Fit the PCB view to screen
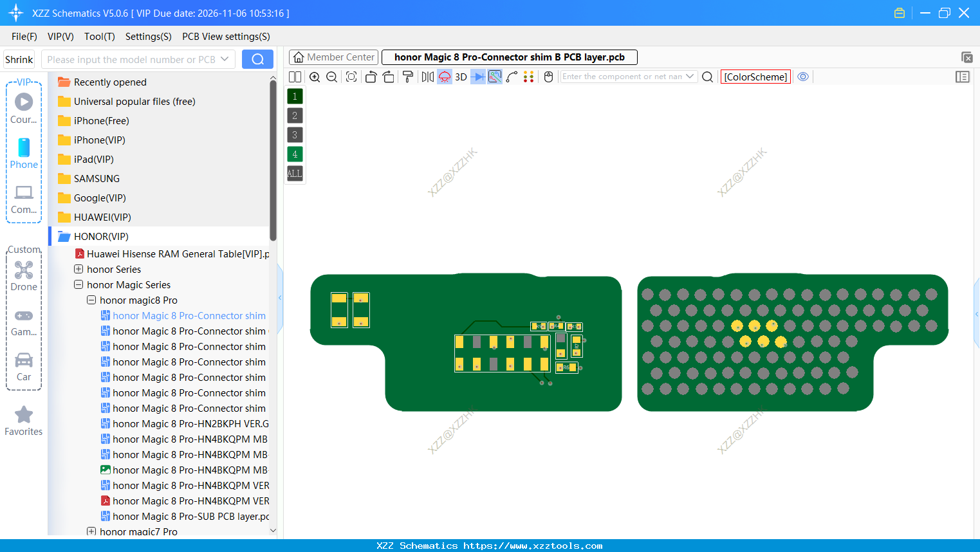The image size is (980, 552). click(x=351, y=77)
